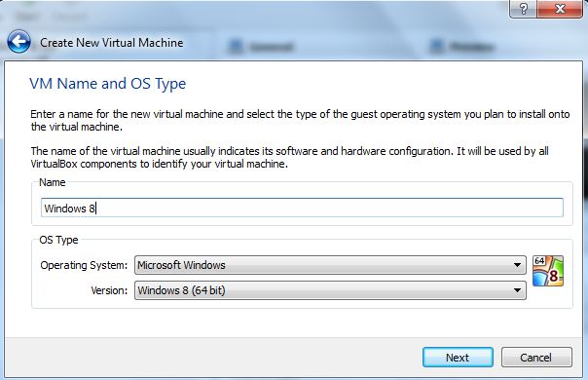Click the "Name" group label
This screenshot has height=380, width=588.
click(53, 182)
